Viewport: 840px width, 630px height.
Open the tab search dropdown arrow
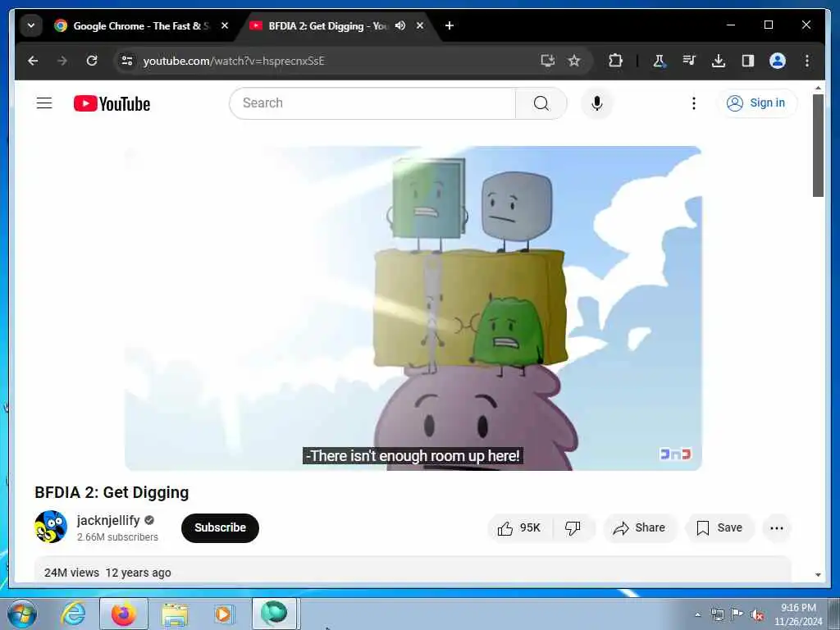click(31, 25)
